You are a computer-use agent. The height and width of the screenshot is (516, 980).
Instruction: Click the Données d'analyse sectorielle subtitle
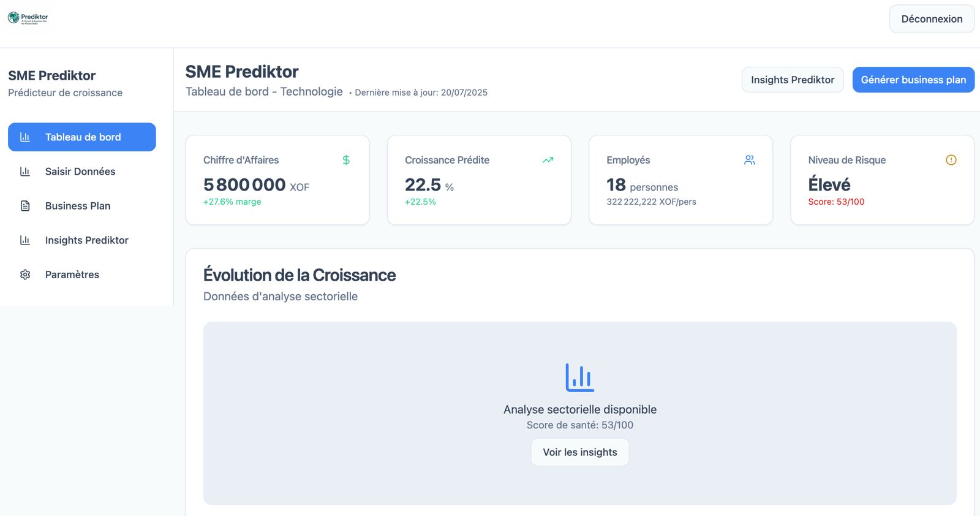[x=281, y=297]
